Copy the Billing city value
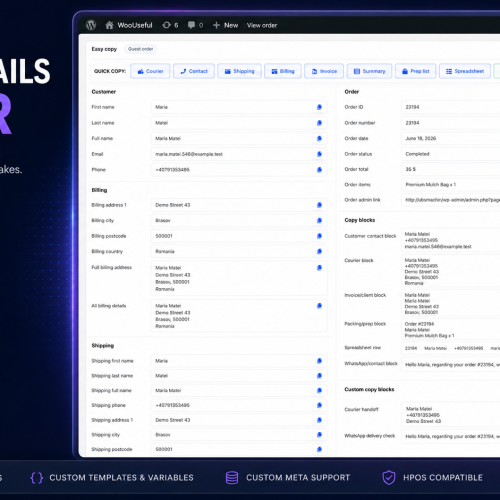The height and width of the screenshot is (500, 500). (x=319, y=220)
